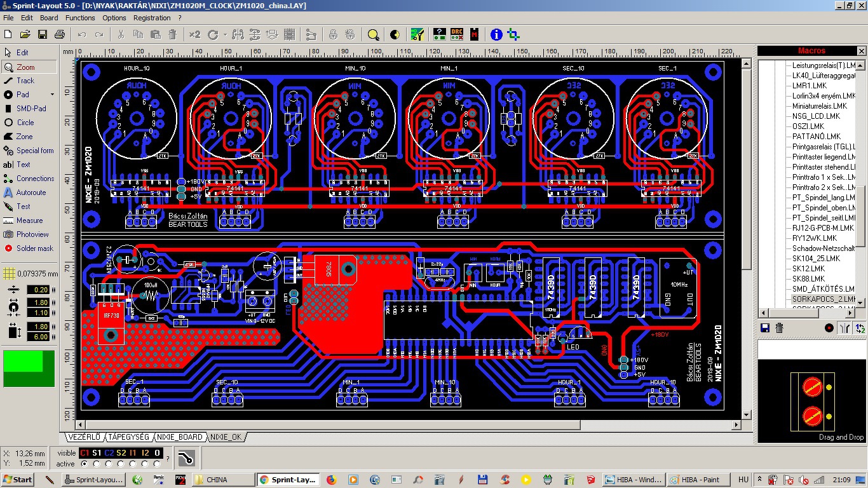868x488 pixels.
Task: Set O as the active layer
Action: (x=157, y=464)
